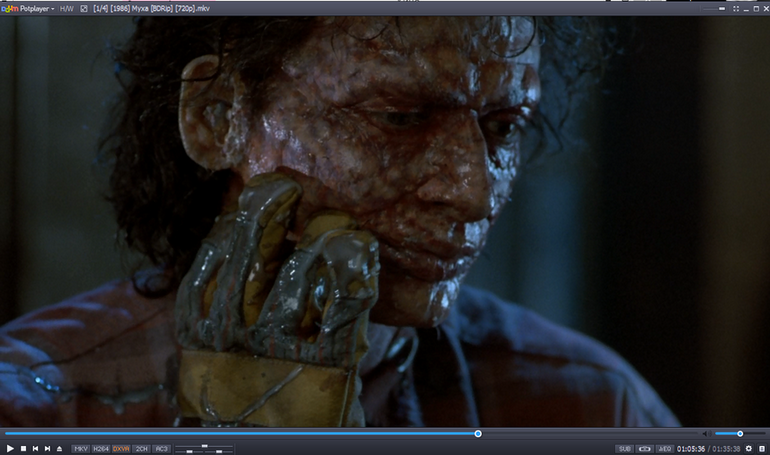The height and width of the screenshot is (455, 770).
Task: Click the file title text in title bar
Action: click(151, 9)
